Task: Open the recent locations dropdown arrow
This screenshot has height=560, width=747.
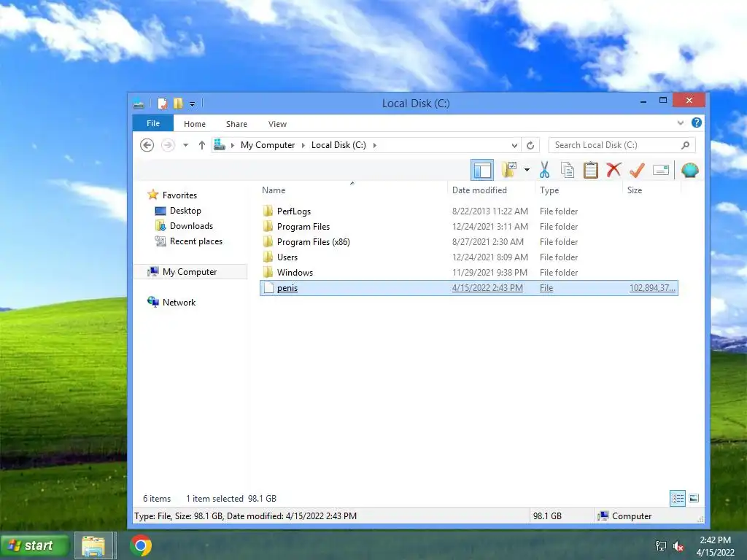Action: click(185, 145)
